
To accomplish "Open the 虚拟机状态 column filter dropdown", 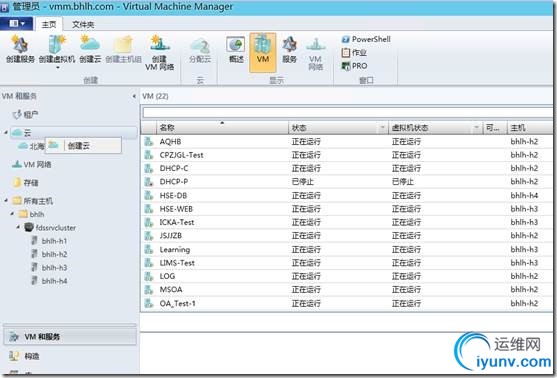I will pyautogui.click(x=477, y=128).
